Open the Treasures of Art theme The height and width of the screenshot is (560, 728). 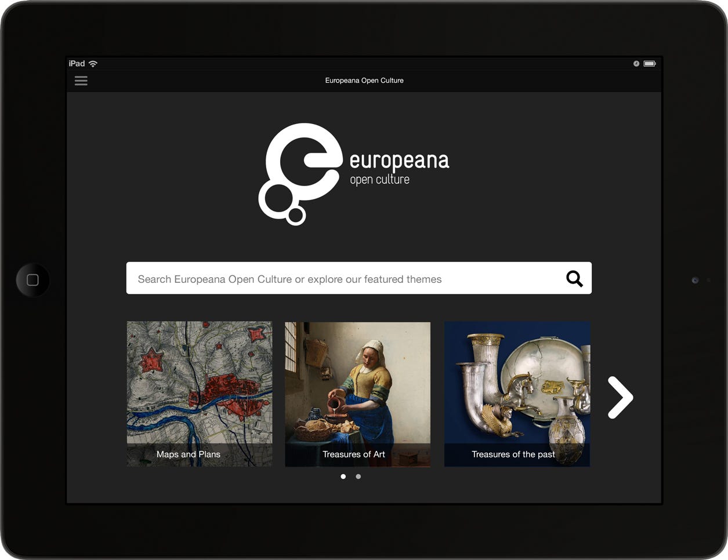tap(358, 394)
